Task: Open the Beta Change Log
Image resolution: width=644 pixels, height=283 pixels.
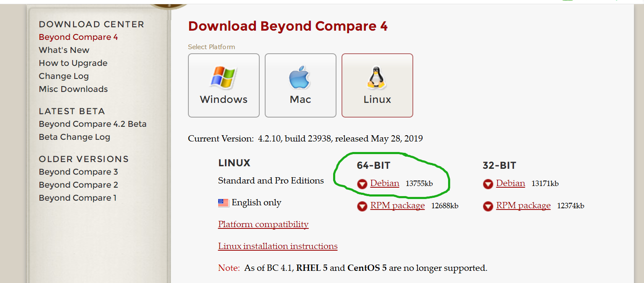Action: click(x=74, y=137)
